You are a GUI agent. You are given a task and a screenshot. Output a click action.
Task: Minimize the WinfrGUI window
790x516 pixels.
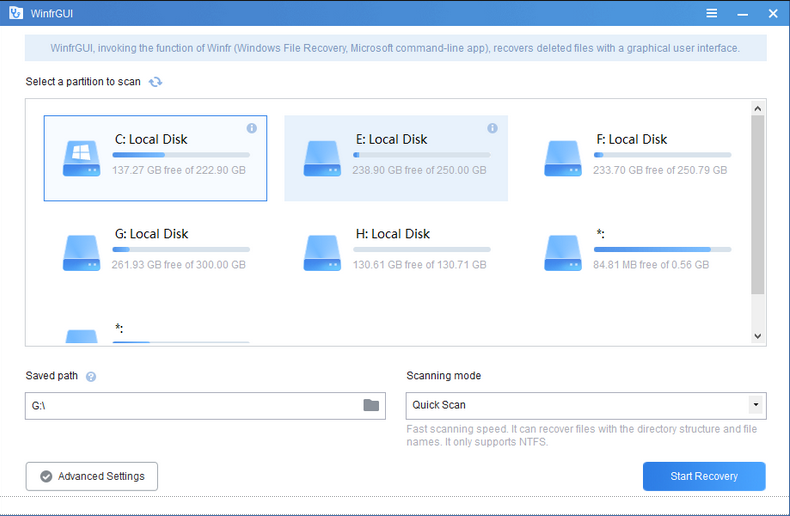[x=742, y=14]
